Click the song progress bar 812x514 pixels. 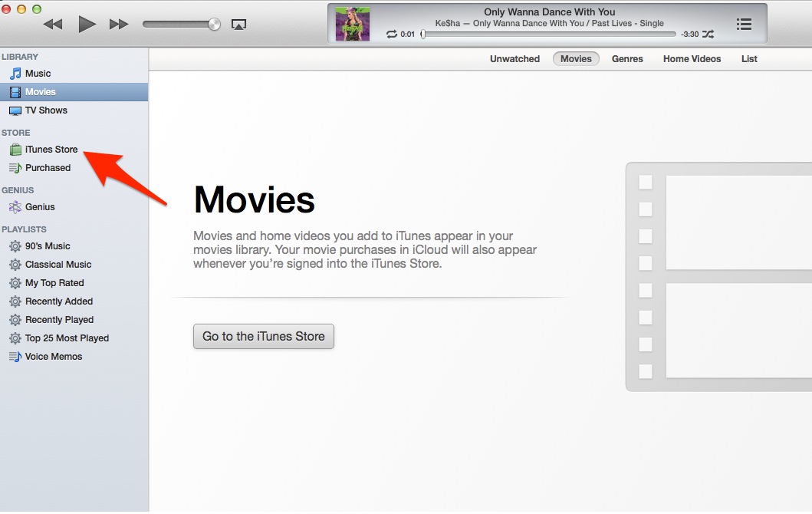tap(549, 35)
